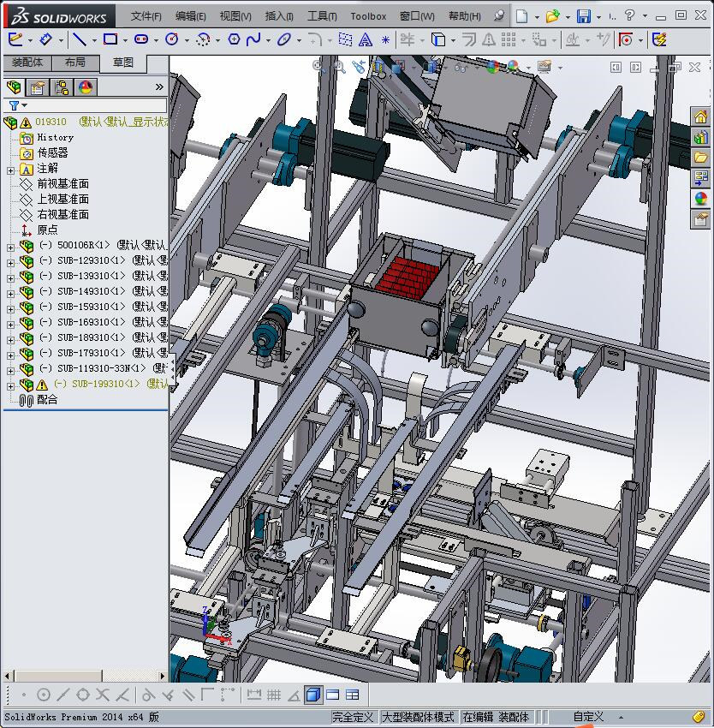714x728 pixels.
Task: Open the 工具(T) menu
Action: click(x=322, y=16)
